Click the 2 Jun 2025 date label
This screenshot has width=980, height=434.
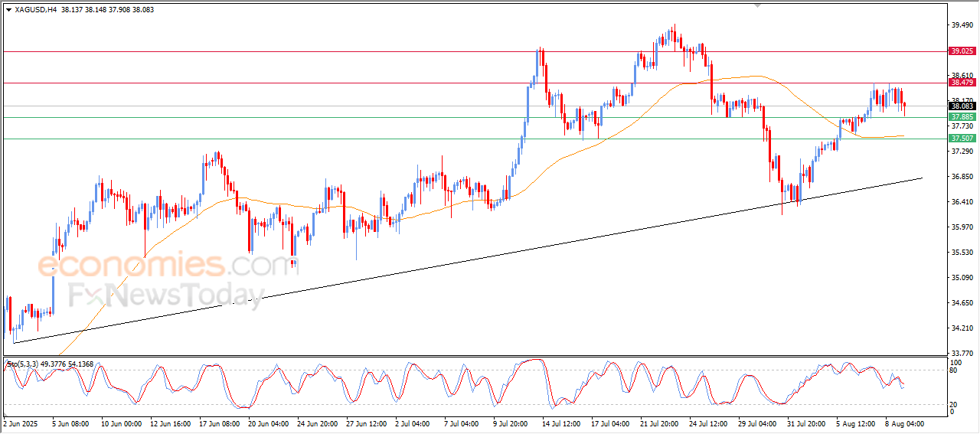click(21, 423)
